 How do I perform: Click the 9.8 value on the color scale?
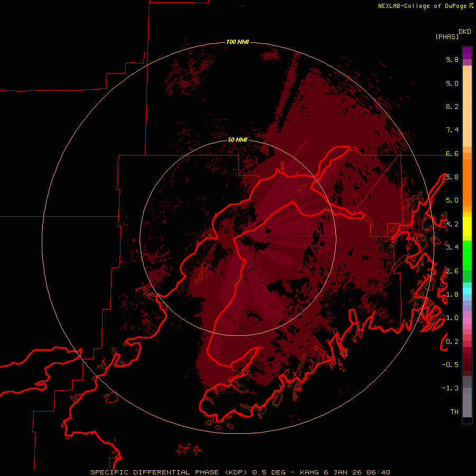(452, 59)
